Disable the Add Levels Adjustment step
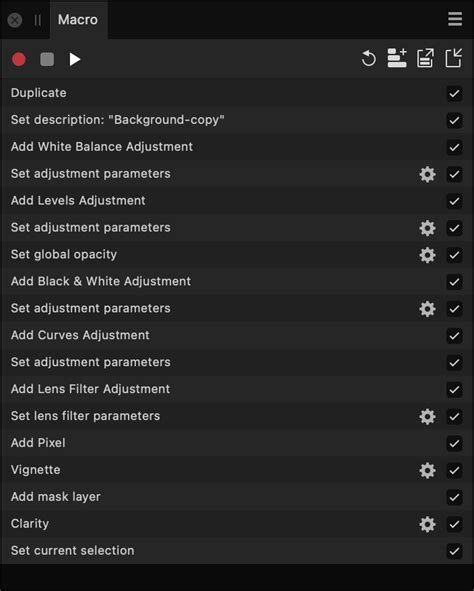Image resolution: width=474 pixels, height=591 pixels. [454, 201]
